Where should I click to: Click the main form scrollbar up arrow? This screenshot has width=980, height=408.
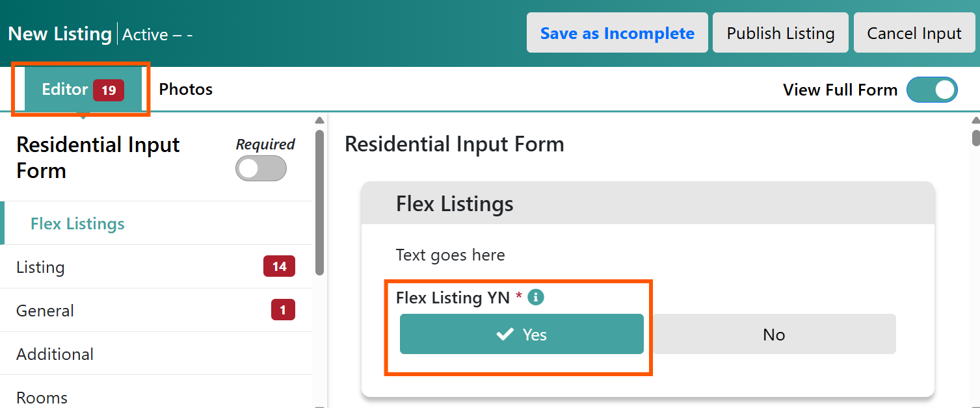tap(975, 121)
